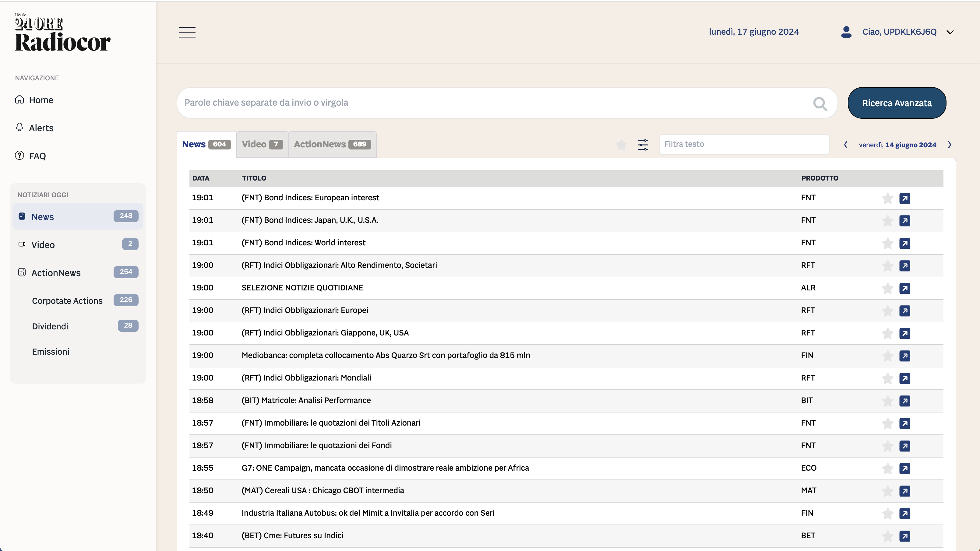The height and width of the screenshot is (551, 980).
Task: Select Dividendi in the sidebar
Action: tap(50, 326)
